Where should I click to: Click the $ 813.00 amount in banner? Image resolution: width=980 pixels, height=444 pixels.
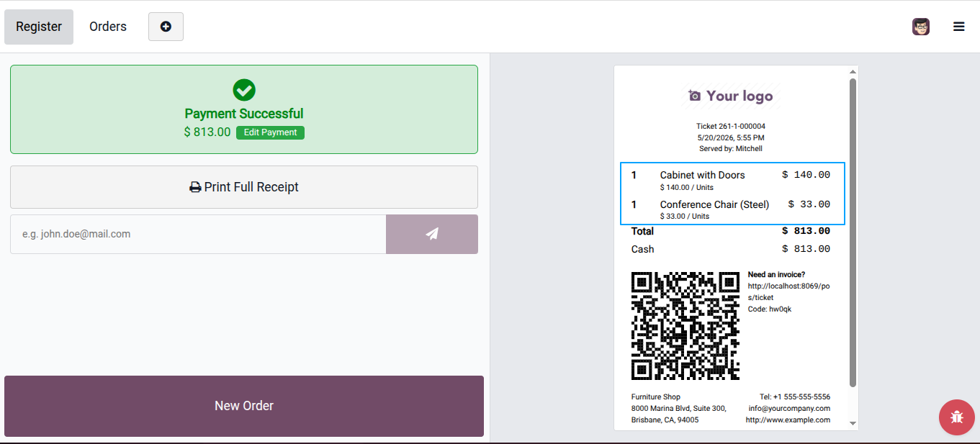(x=207, y=132)
